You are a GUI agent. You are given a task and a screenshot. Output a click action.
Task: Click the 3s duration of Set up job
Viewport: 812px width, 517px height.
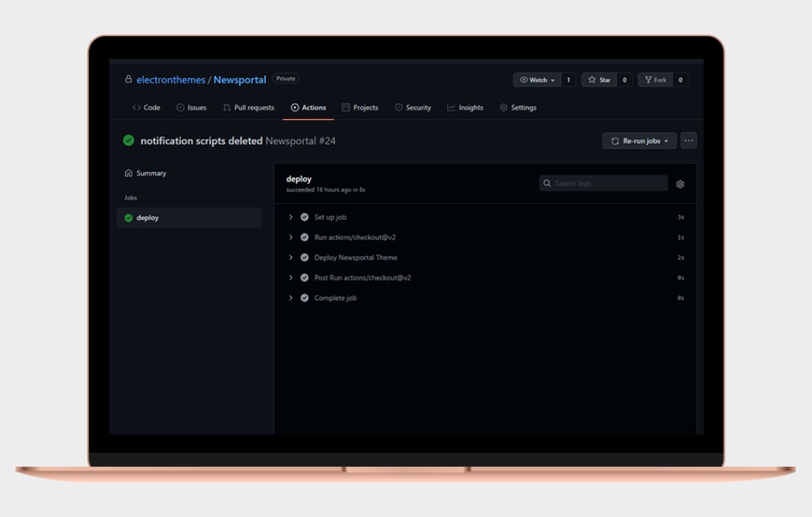pos(681,217)
